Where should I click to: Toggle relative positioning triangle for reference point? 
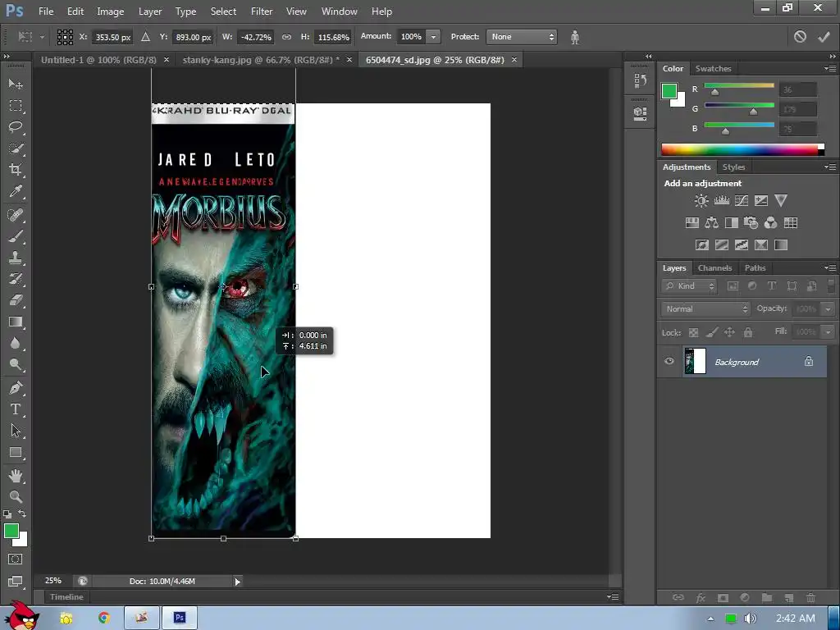[x=145, y=37]
